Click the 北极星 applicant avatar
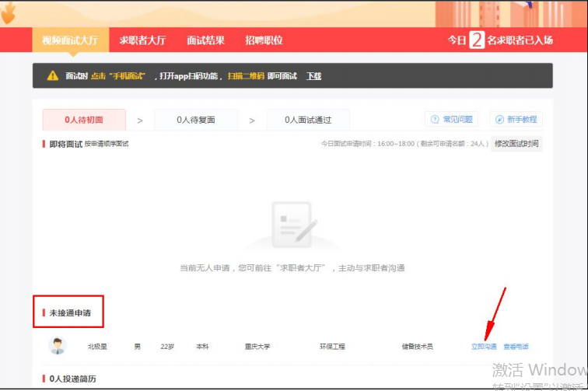The width and height of the screenshot is (588, 391). coord(57,346)
